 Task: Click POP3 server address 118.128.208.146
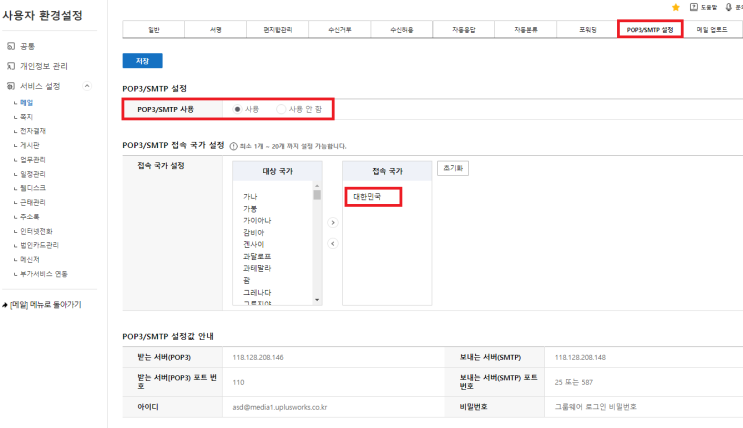pyautogui.click(x=258, y=357)
